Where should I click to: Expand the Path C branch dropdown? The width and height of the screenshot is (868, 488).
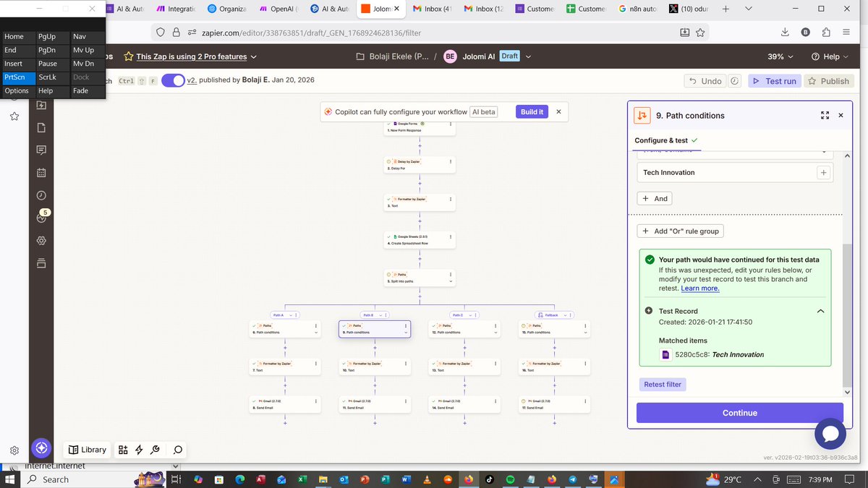point(471,315)
